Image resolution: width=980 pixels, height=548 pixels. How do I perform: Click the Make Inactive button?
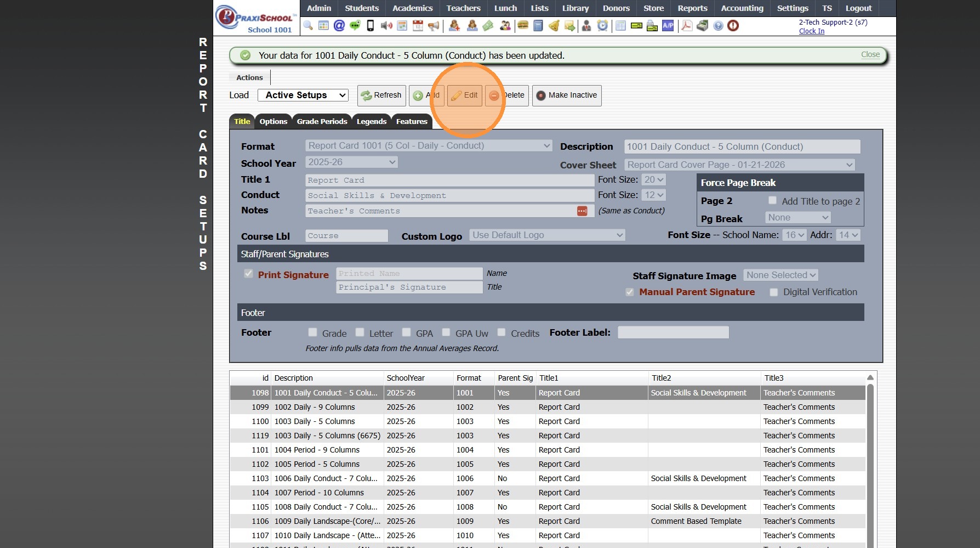[x=567, y=95]
